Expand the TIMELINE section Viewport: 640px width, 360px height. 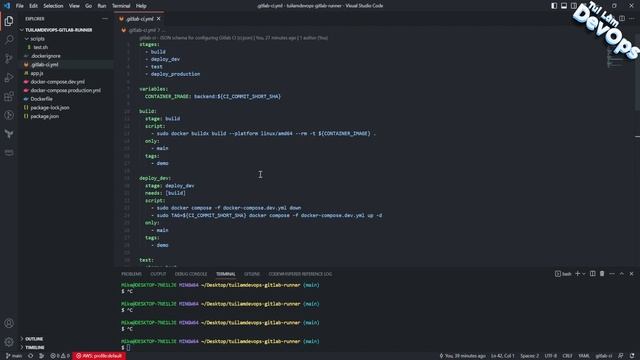coord(35,347)
